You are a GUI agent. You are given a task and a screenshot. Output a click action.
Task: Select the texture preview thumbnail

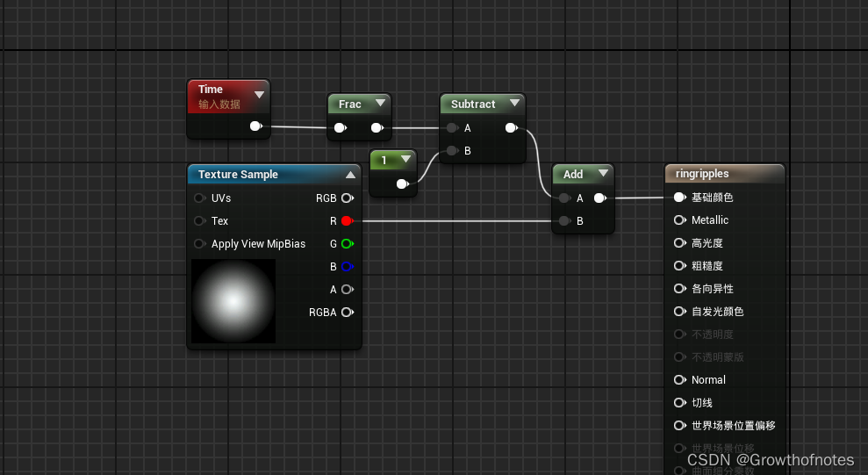pyautogui.click(x=233, y=301)
